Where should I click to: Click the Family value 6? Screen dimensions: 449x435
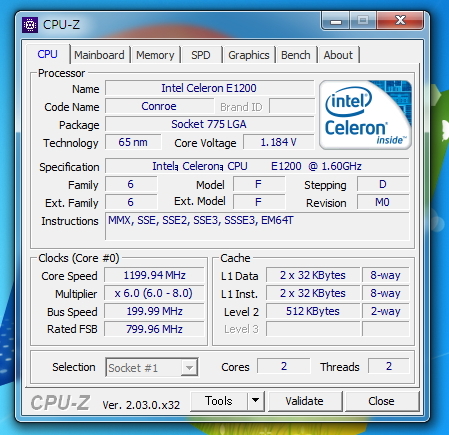pos(131,184)
